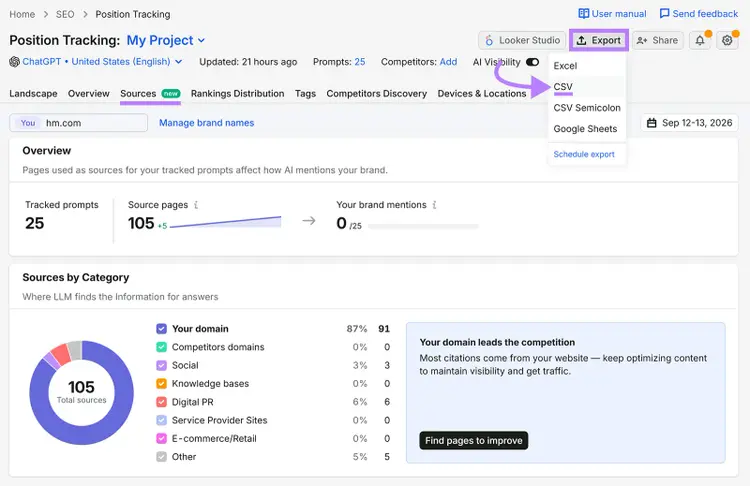Select Excel export option
Image resolution: width=750 pixels, height=486 pixels.
(565, 66)
